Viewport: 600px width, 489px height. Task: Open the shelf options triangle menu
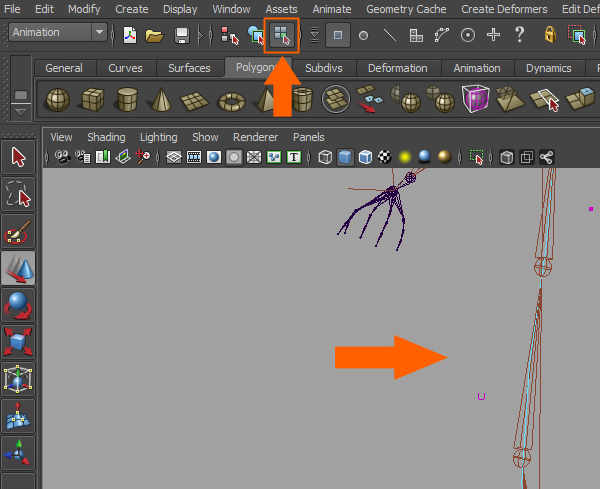(x=21, y=112)
